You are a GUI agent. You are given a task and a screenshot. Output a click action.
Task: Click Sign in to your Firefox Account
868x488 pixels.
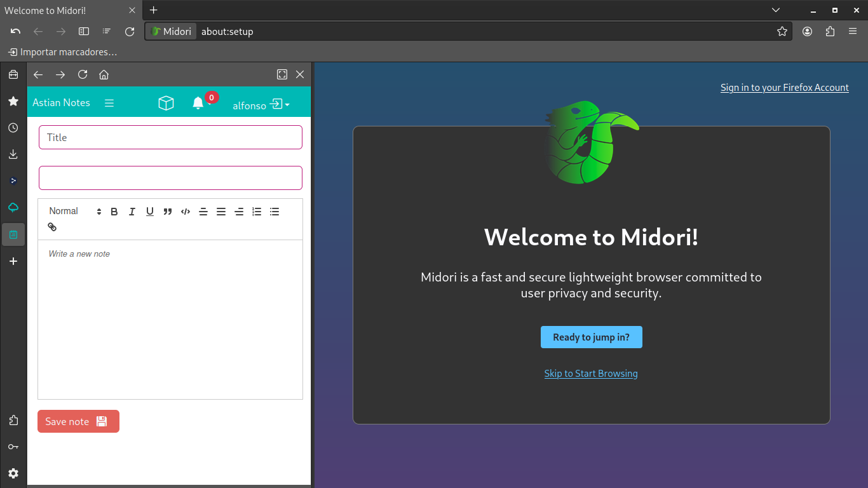click(x=785, y=88)
